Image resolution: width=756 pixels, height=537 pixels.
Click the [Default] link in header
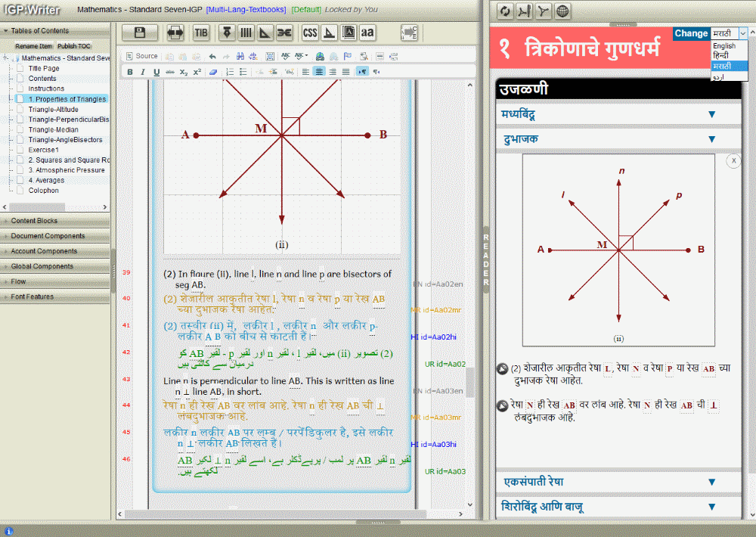click(306, 10)
